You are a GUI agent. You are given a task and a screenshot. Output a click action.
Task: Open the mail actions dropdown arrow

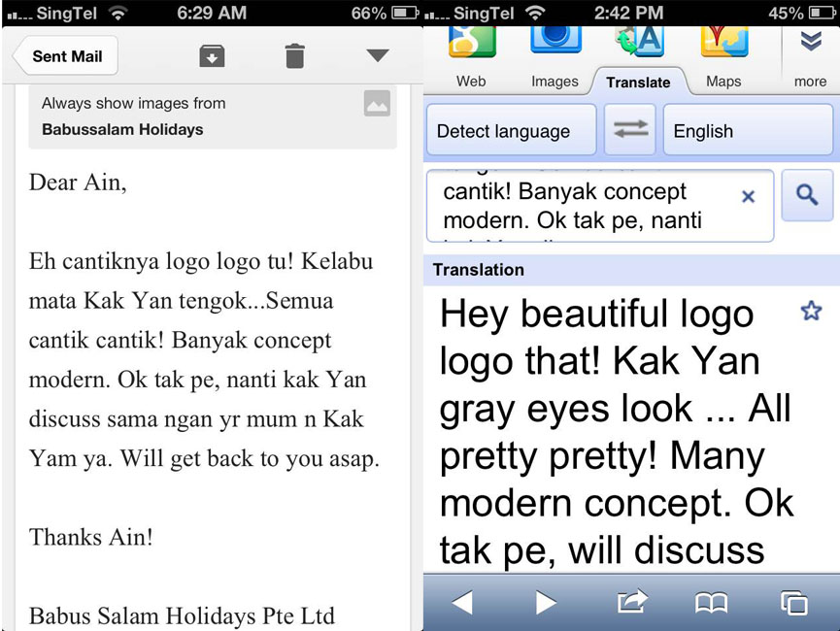378,56
